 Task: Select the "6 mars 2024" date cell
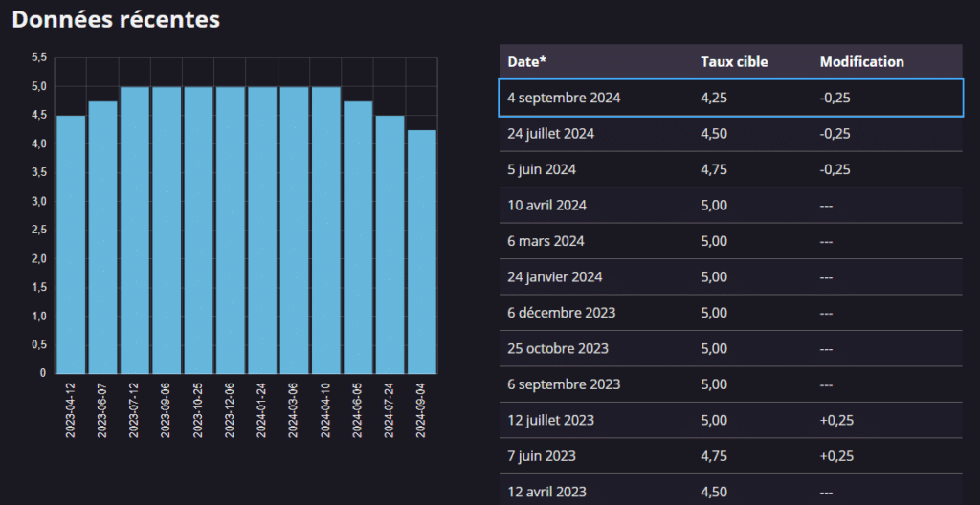(546, 241)
